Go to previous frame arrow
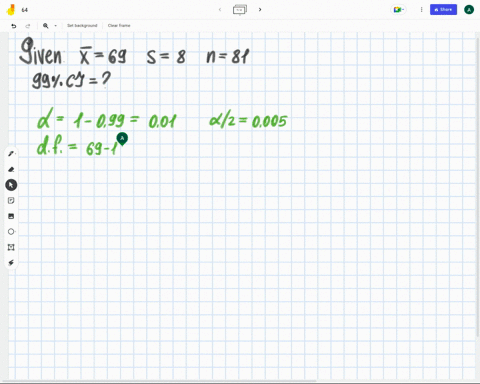This screenshot has height=384, width=480. click(x=220, y=9)
